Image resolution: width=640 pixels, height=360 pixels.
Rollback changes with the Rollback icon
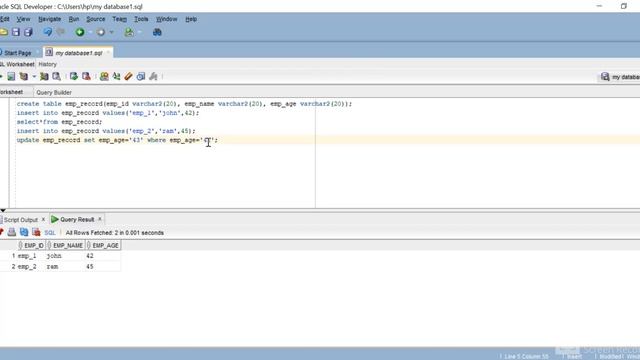86,76
